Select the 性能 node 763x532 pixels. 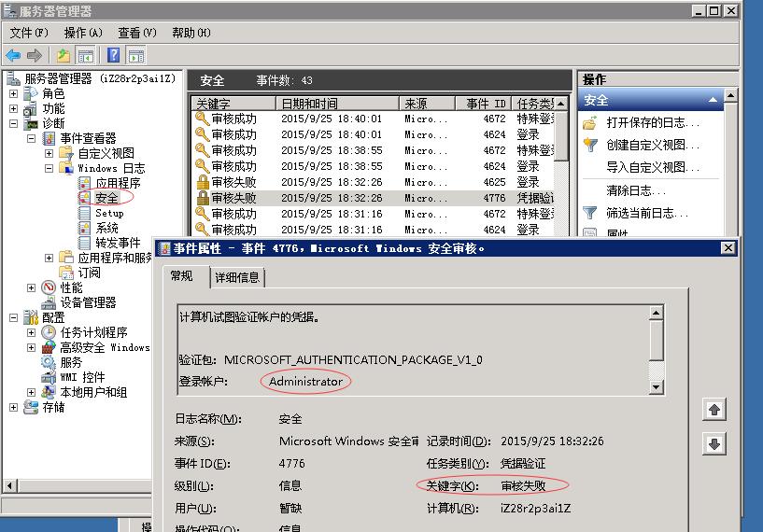click(x=71, y=287)
